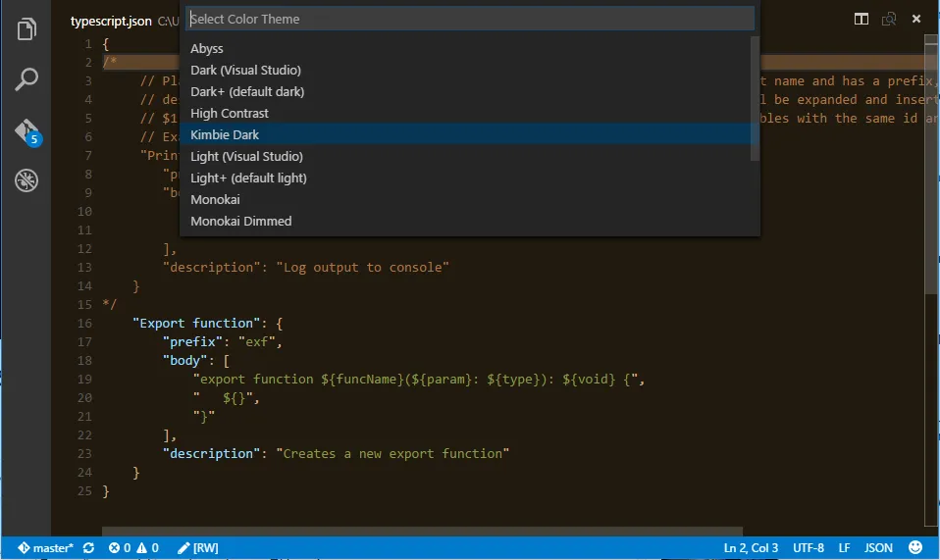Click line number 16 in gutter
This screenshot has width=940, height=560.
pos(84,323)
